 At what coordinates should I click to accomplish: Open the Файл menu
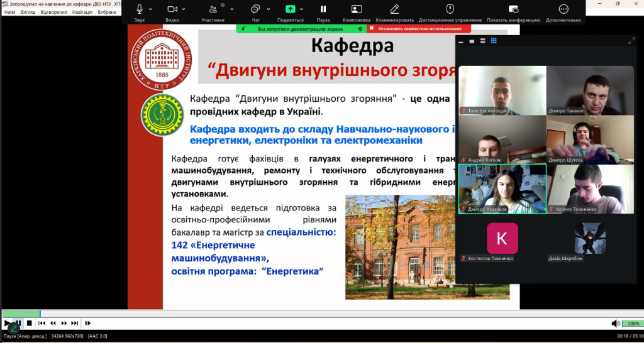(9, 12)
